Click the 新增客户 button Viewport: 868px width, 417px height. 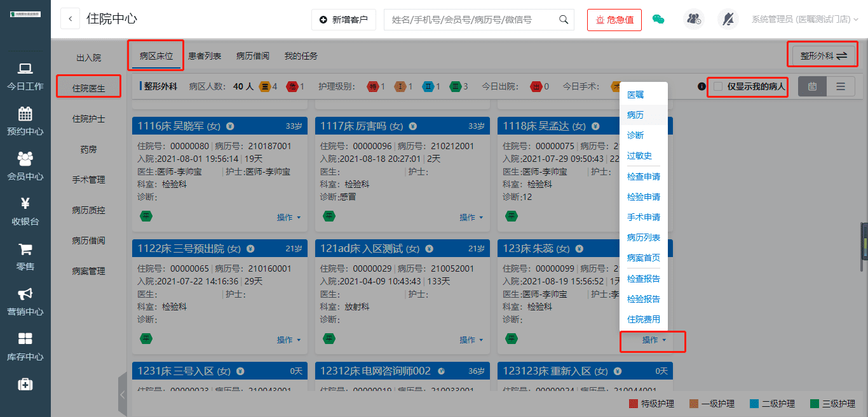point(344,20)
